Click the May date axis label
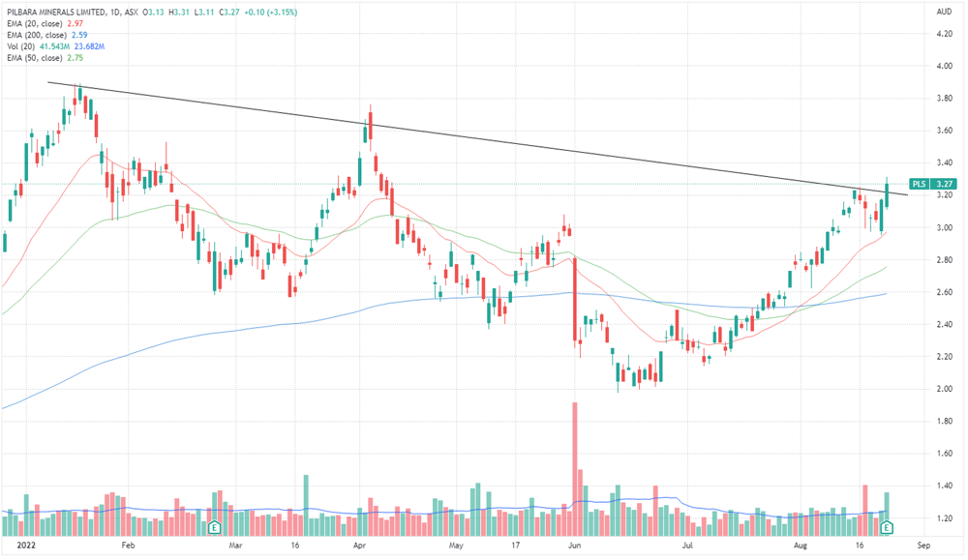This screenshot has height=560, width=968. (456, 545)
